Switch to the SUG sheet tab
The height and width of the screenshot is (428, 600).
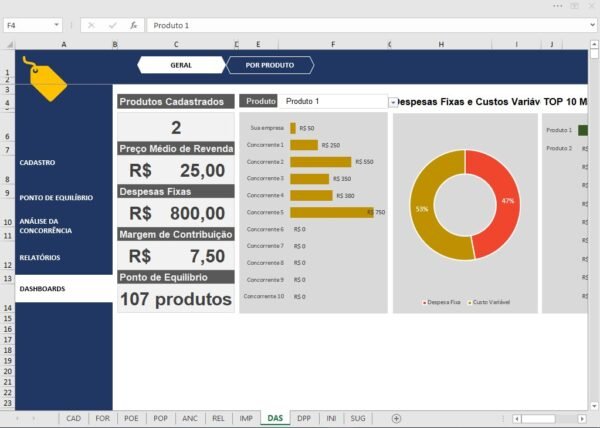pyautogui.click(x=358, y=418)
